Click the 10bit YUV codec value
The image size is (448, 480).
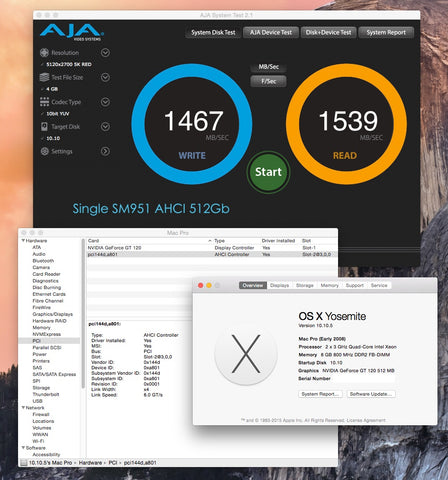point(58,114)
